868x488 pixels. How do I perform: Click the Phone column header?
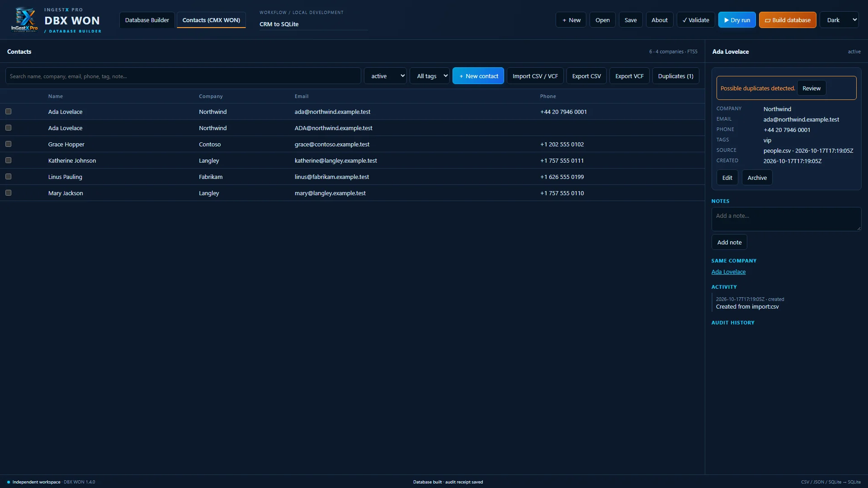[548, 96]
